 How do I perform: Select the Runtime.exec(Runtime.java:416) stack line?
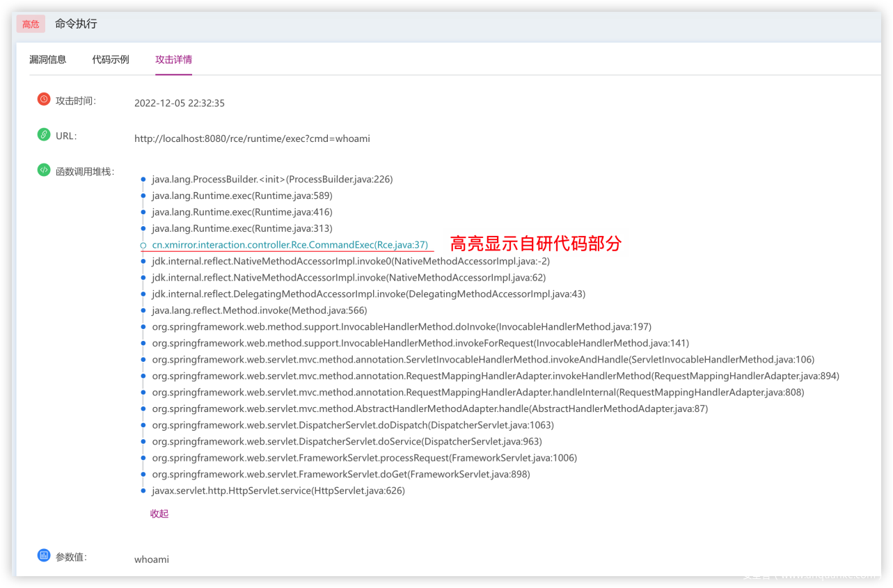[x=242, y=212]
